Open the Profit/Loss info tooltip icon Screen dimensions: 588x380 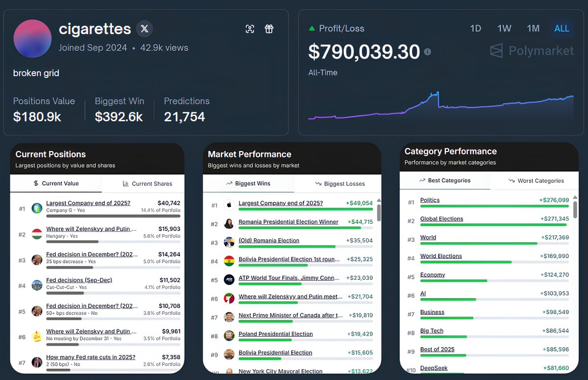tap(427, 51)
